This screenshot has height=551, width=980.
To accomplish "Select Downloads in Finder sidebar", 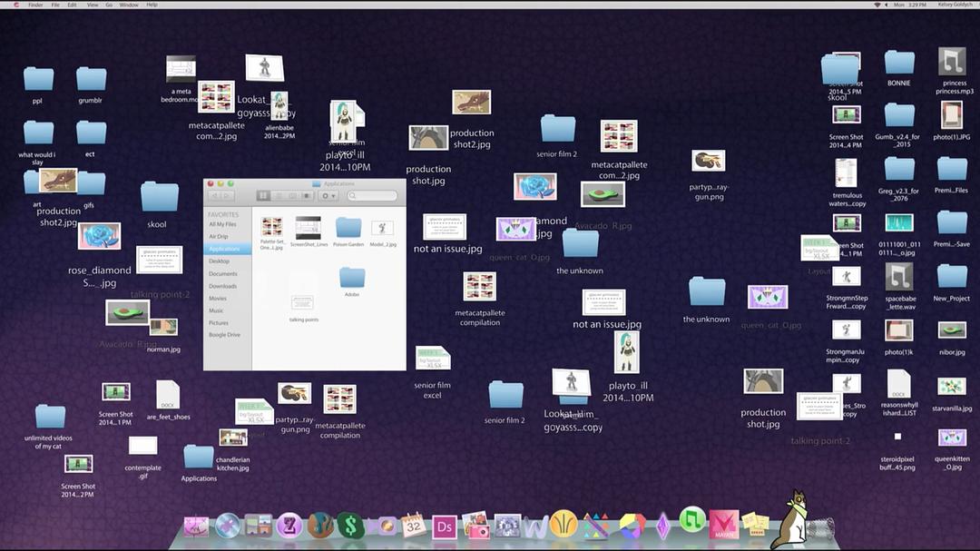I will [222, 286].
